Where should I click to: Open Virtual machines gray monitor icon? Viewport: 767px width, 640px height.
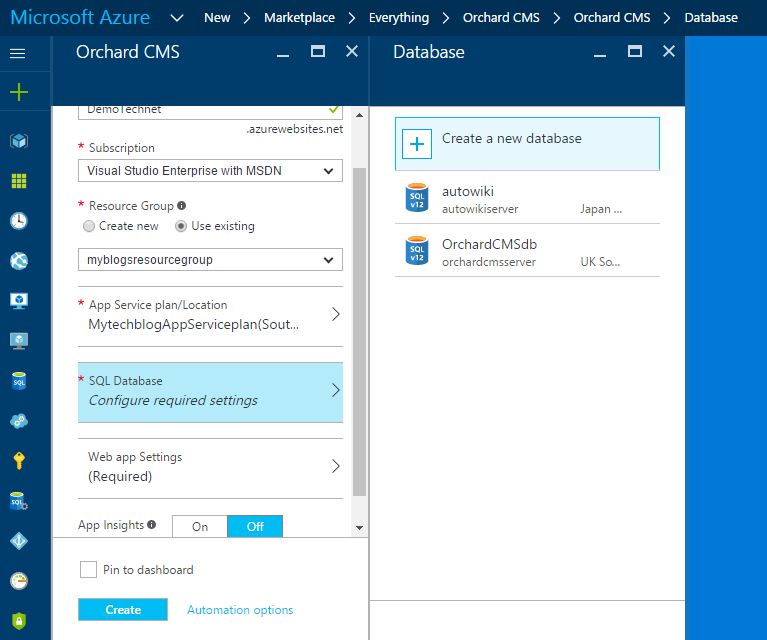19,341
